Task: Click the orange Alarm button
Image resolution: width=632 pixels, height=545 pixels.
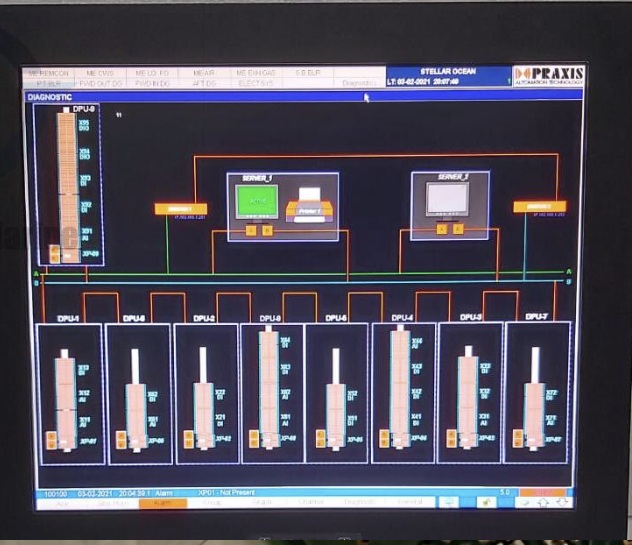Action: pyautogui.click(x=162, y=503)
